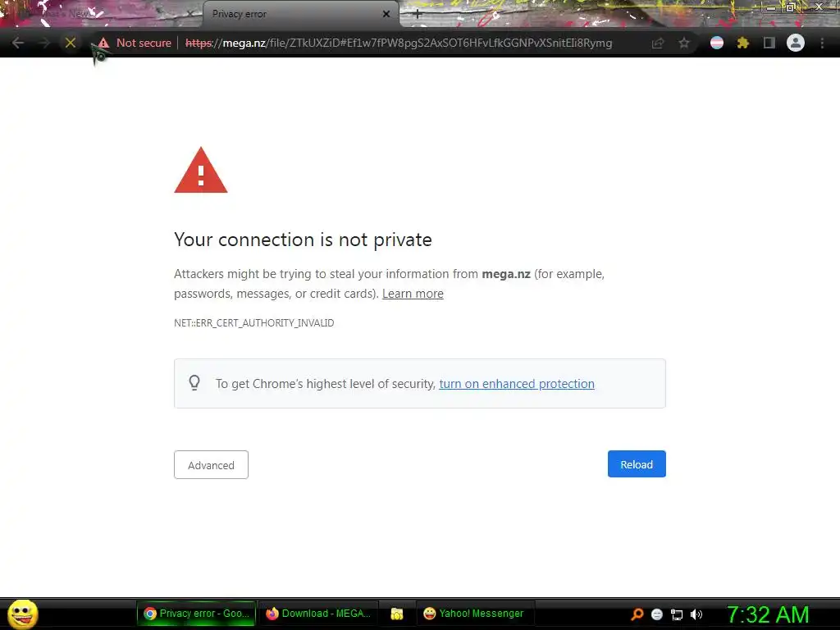
Task: Switch to Download - MEGA Firefox taskbar item
Action: (x=319, y=614)
